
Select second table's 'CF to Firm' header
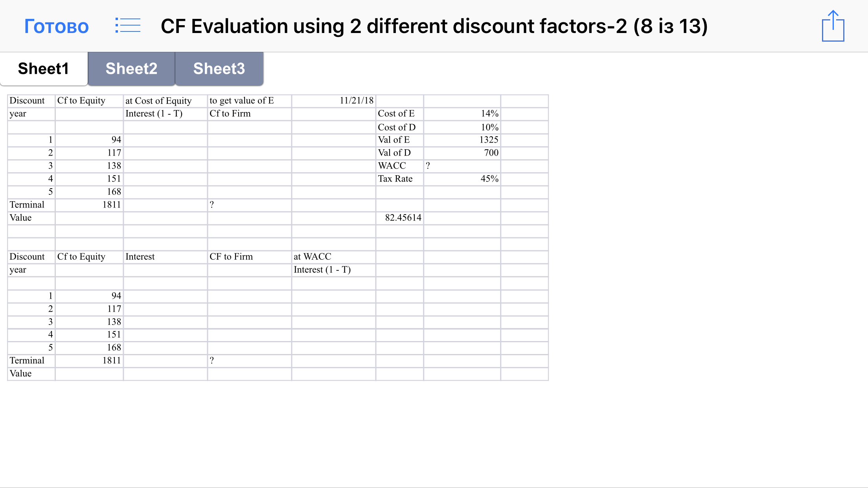click(x=249, y=257)
